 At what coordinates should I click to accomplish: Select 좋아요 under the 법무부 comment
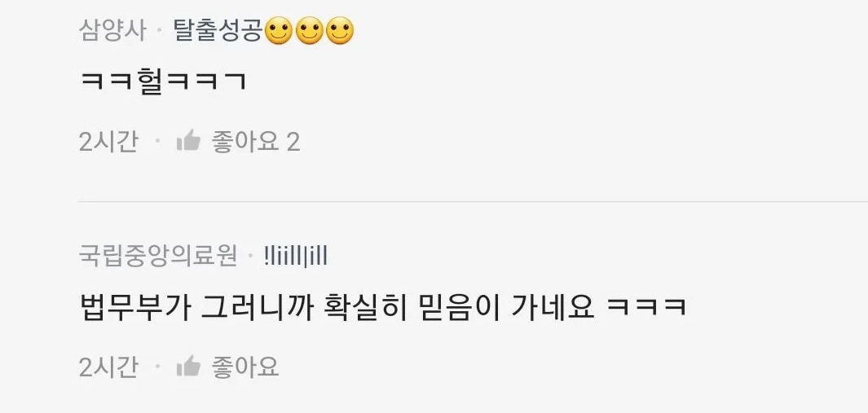coord(245,367)
